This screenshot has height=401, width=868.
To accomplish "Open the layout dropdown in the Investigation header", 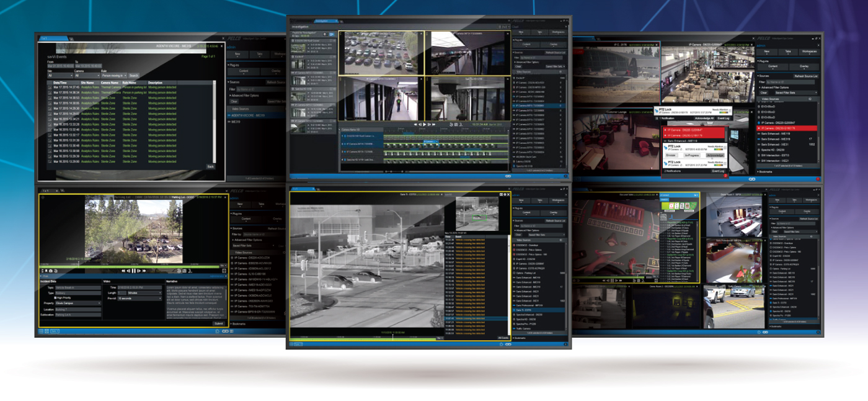I will pos(504,27).
